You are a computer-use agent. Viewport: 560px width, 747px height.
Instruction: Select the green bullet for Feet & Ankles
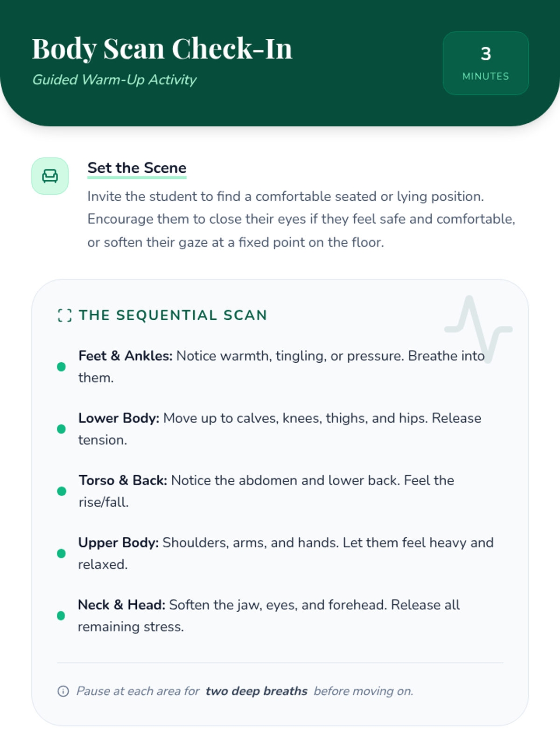[x=61, y=367]
